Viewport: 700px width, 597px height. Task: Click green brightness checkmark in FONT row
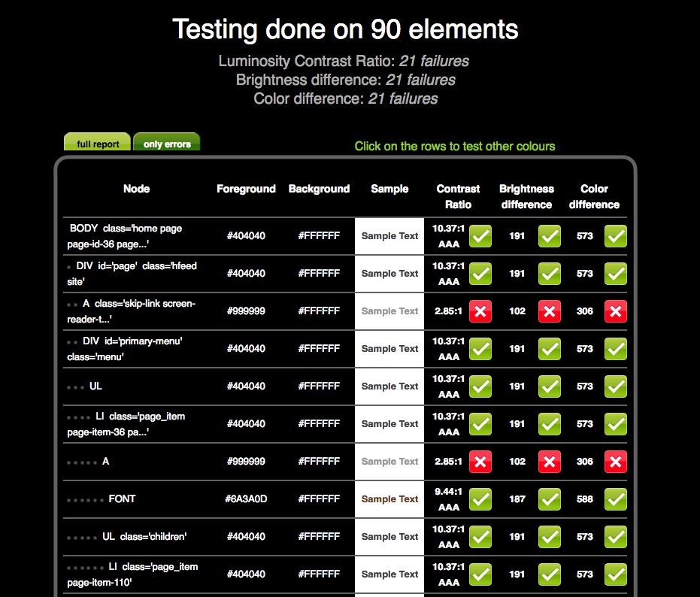[550, 499]
